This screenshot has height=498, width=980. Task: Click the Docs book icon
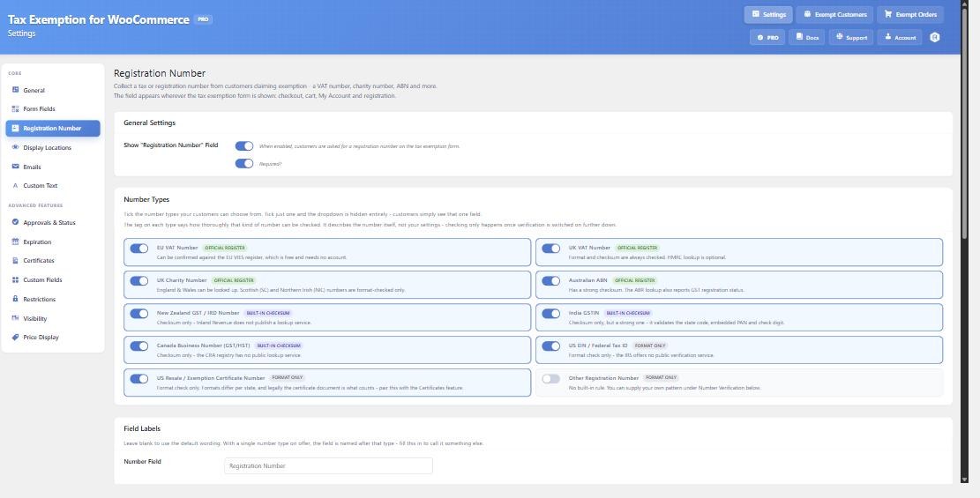click(x=799, y=37)
